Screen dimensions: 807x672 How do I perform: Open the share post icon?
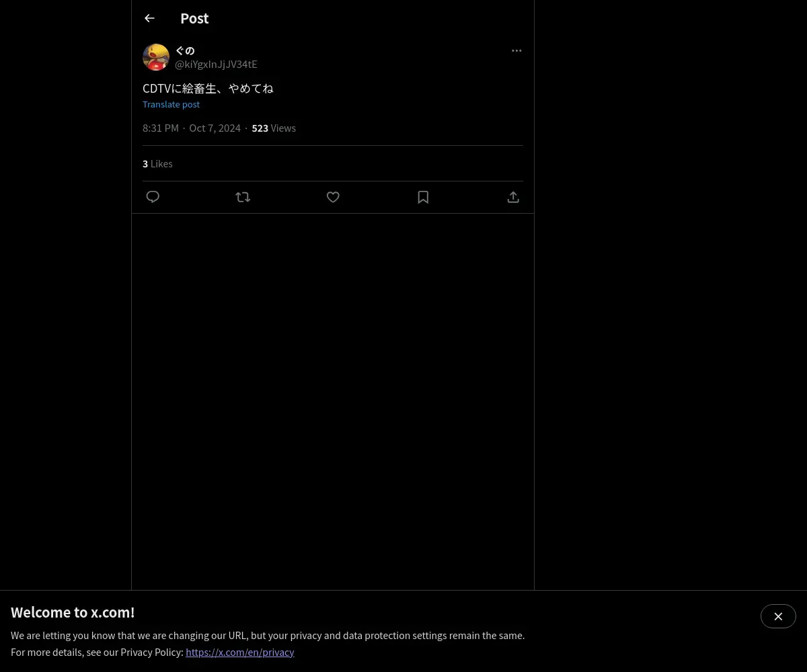(513, 197)
